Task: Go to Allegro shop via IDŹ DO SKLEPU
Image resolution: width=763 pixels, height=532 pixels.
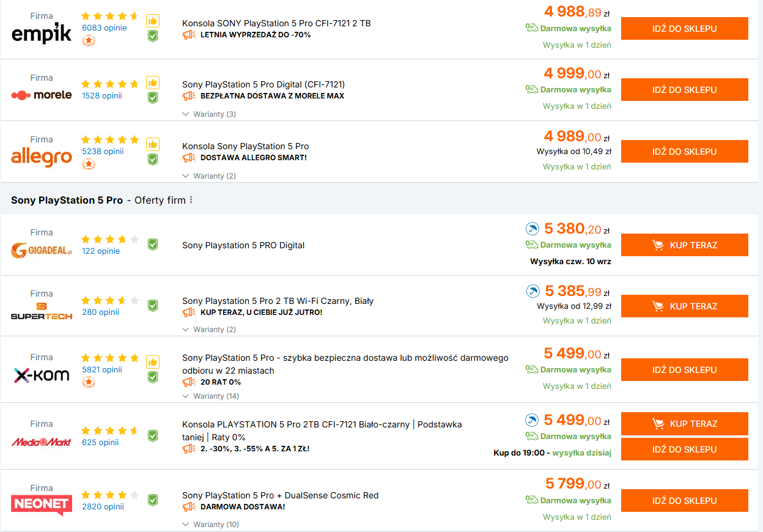Action: point(685,152)
